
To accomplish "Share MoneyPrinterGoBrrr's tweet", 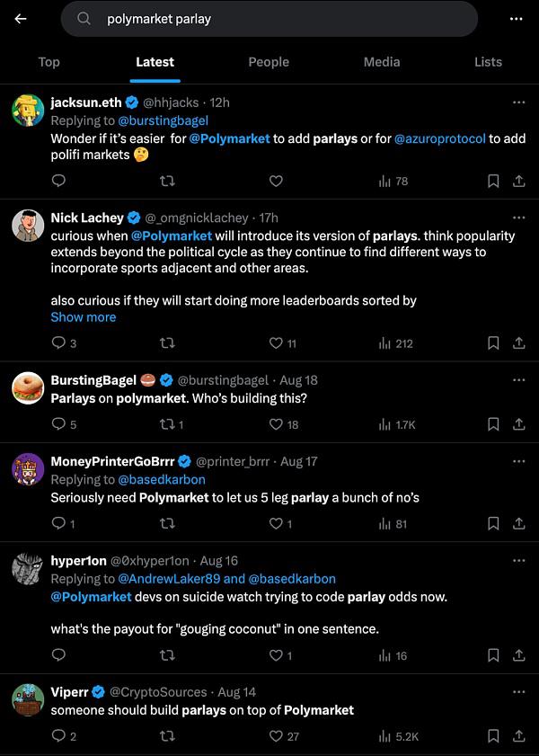I will pos(518,523).
